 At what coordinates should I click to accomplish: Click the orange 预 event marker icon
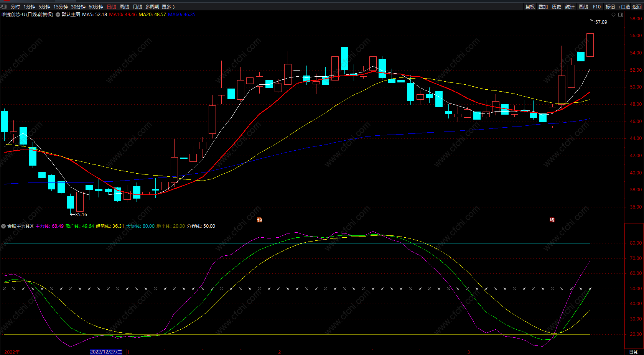click(x=260, y=220)
